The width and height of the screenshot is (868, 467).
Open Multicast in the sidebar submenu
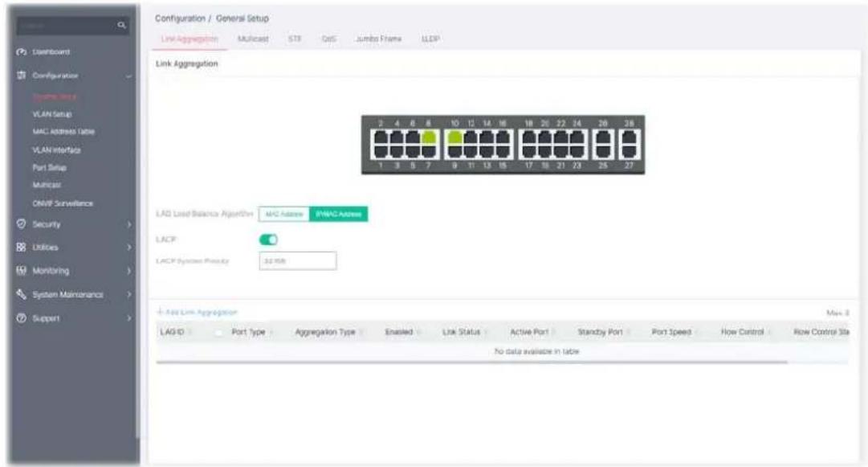[x=47, y=185]
